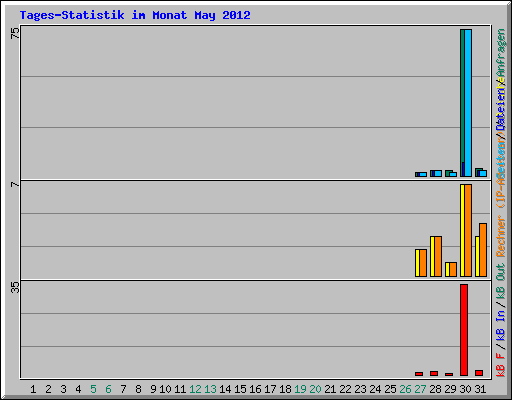
Task: Click day label 15 on x-axis
Action: 240,389
